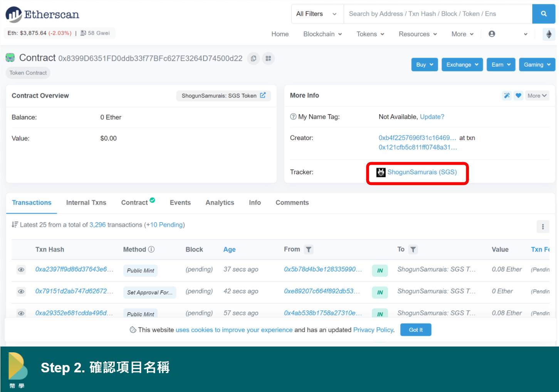Screen dimensions: 559x392
Task: Click the 3,296 total transactions link
Action: coord(97,225)
